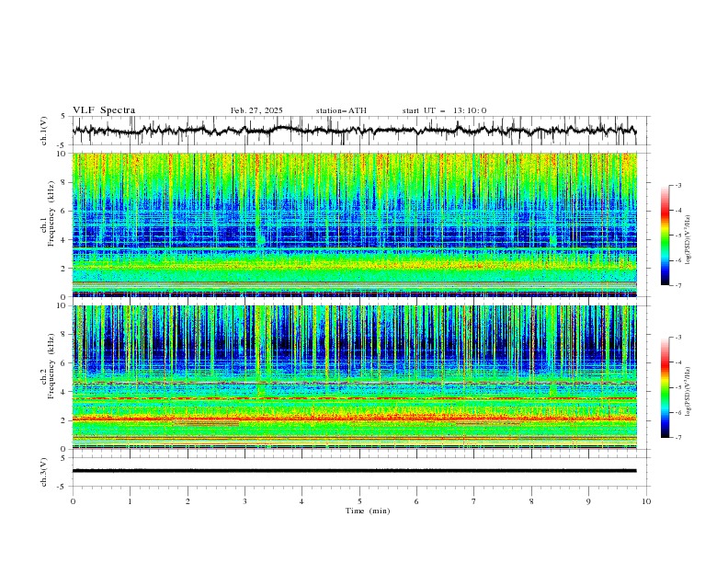Select the "station=ATH" header text
This screenshot has height=563, width=728.
pyautogui.click(x=341, y=110)
